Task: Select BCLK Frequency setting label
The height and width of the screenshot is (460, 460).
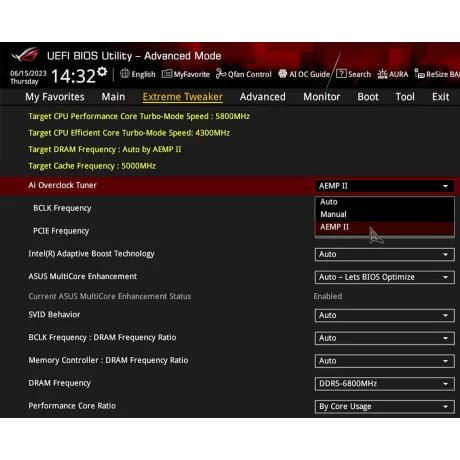Action: [x=62, y=208]
